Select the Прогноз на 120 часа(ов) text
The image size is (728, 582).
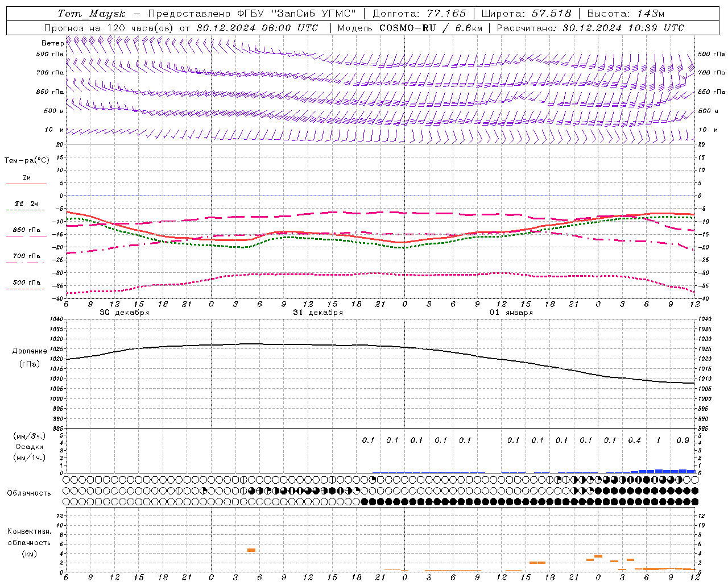click(109, 28)
